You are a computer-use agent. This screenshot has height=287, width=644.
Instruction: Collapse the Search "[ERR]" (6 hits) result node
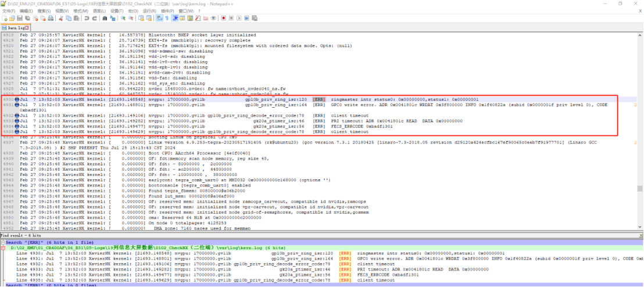pos(3,243)
